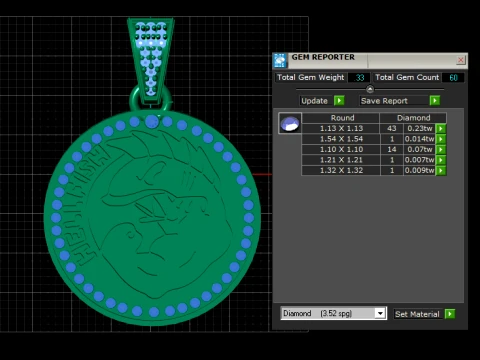Screen dimensions: 480x360
Task: Click the 0.007tw weight cell
Action: (419, 160)
